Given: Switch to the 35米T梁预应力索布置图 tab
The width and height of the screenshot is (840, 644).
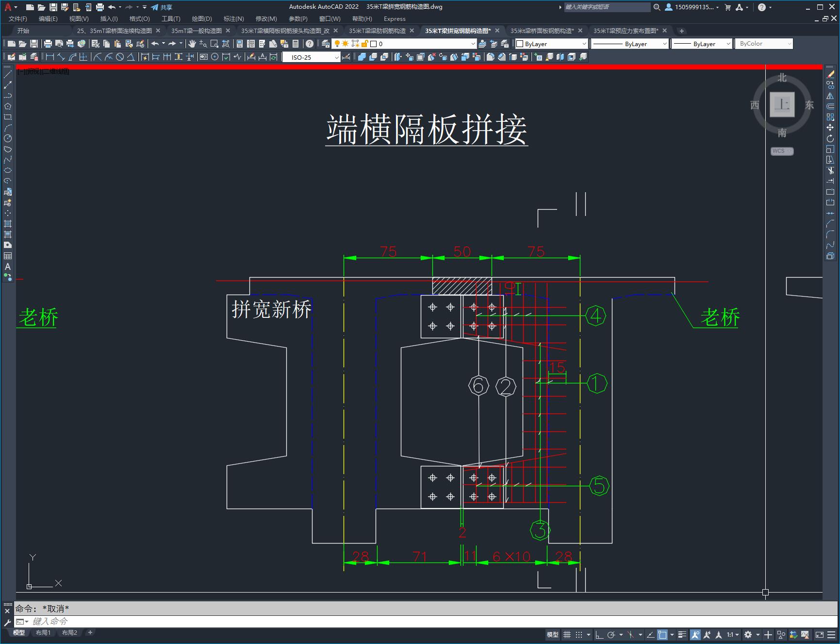Looking at the screenshot, I should pos(626,31).
